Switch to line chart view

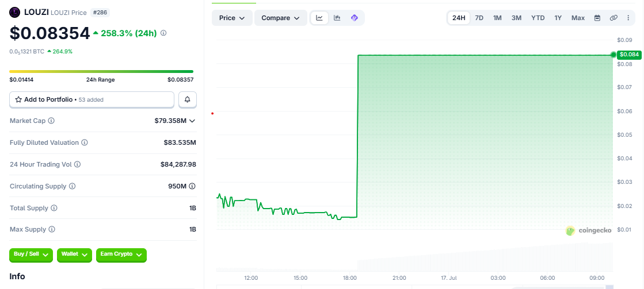[319, 18]
